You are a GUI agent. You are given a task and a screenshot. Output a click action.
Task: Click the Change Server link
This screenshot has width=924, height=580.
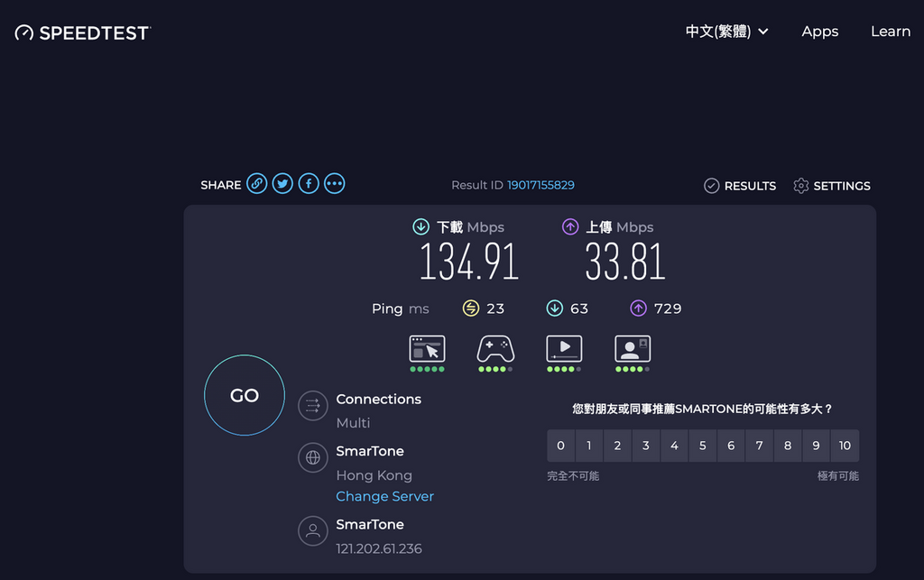click(384, 496)
